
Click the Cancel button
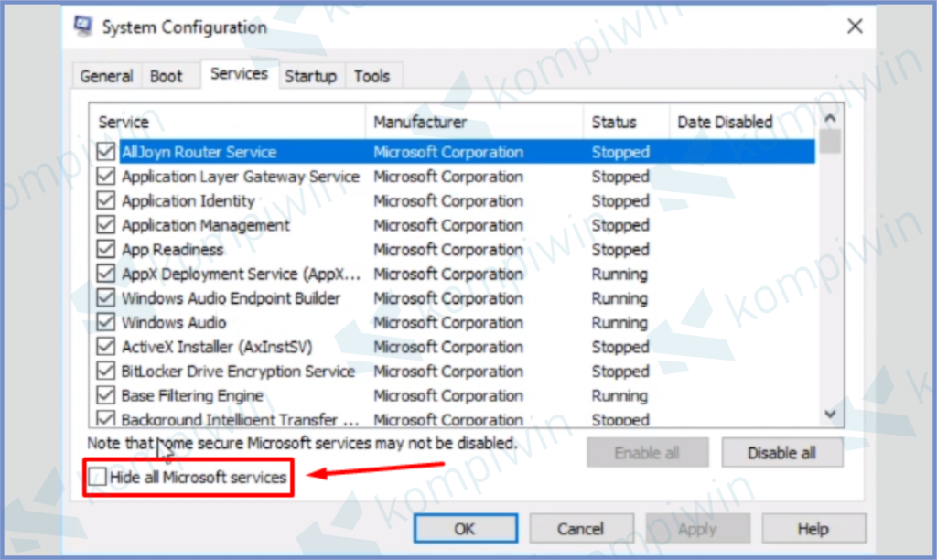tap(582, 528)
